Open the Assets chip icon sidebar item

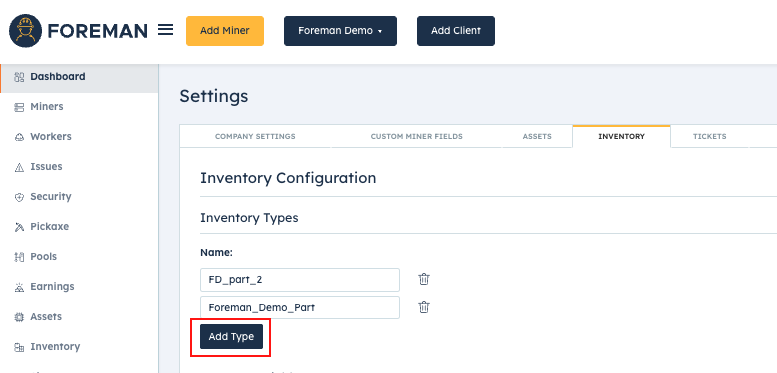pyautogui.click(x=19, y=317)
